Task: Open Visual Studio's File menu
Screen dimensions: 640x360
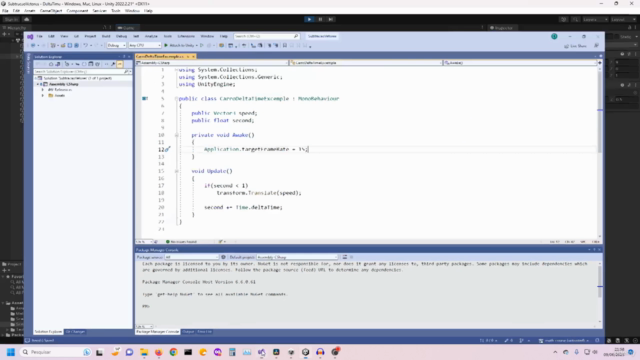Action: [x=40, y=36]
